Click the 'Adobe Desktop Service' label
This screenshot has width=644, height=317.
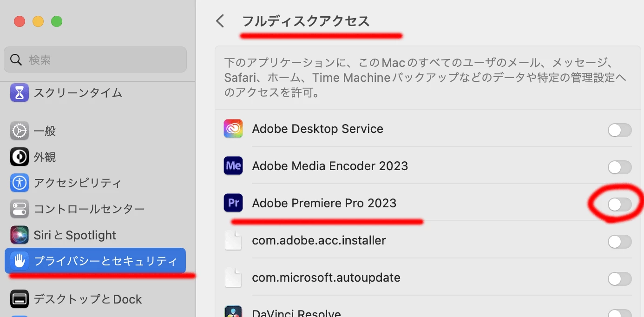click(x=318, y=129)
